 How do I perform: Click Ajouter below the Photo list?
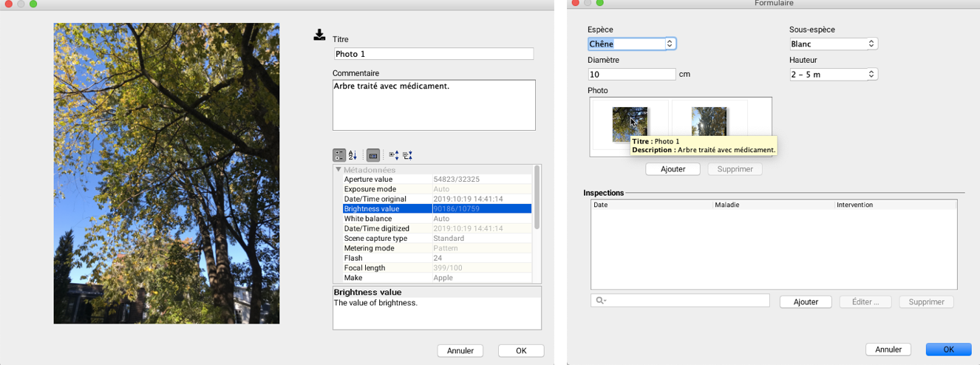pos(673,169)
